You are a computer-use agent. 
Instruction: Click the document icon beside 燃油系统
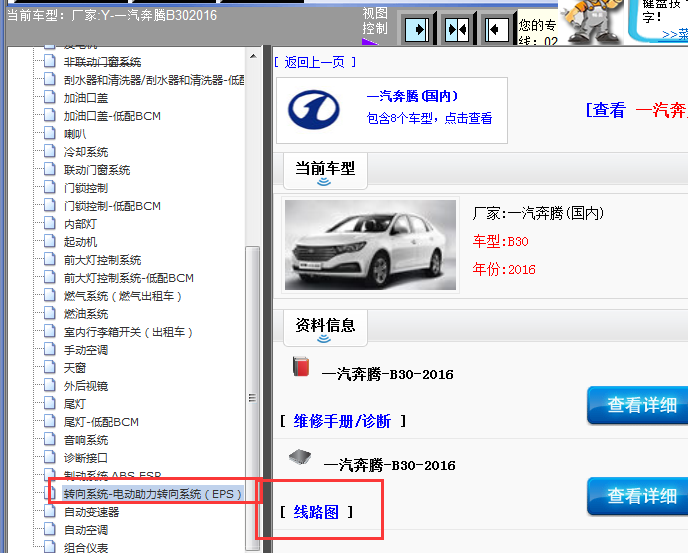pos(50,313)
